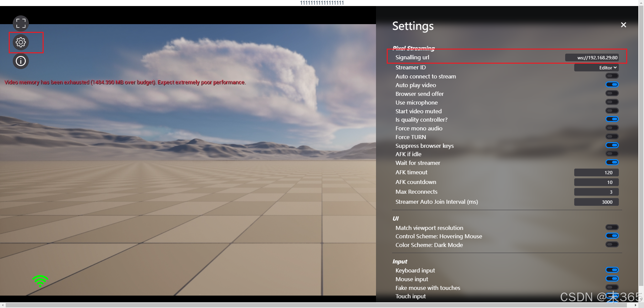Click the AFK timeout value field

596,172
